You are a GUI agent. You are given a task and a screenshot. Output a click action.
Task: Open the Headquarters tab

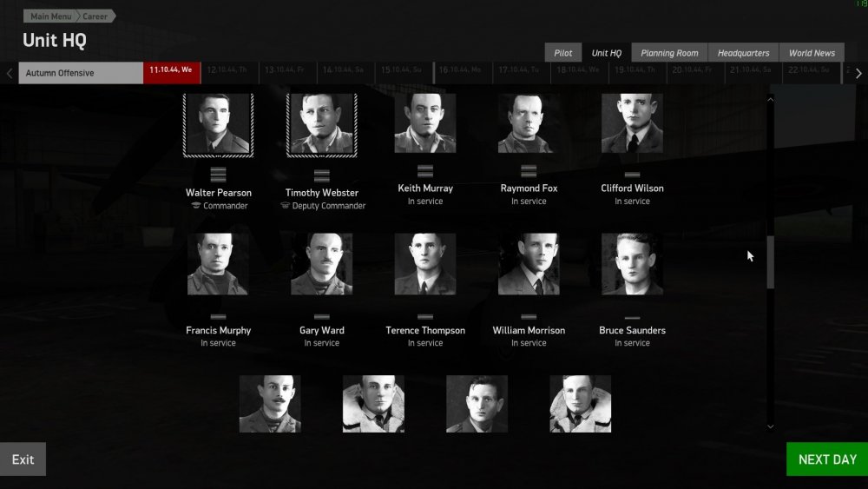(743, 53)
